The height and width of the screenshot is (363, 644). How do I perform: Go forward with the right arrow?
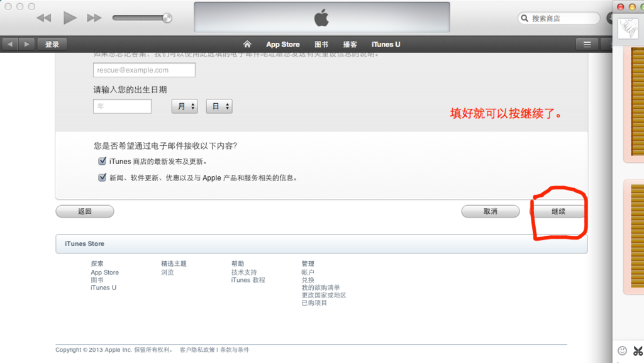[x=26, y=44]
